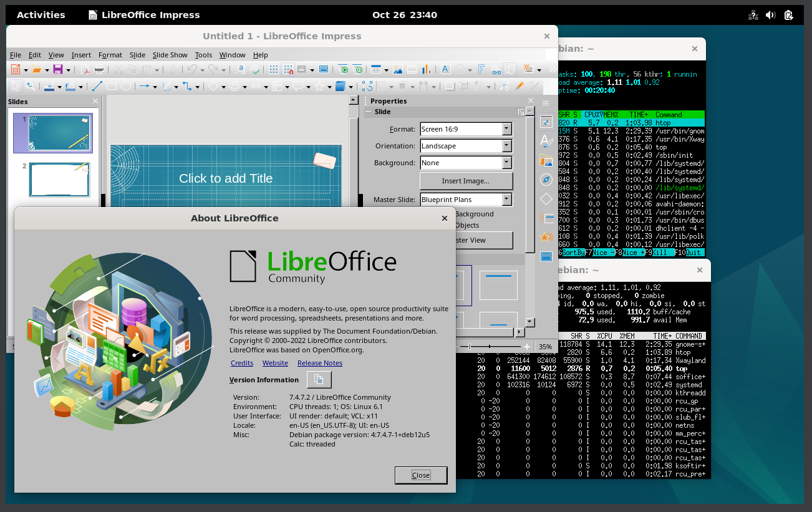Open the Master Slides sidebar panel
The image size is (812, 512).
(x=546, y=256)
